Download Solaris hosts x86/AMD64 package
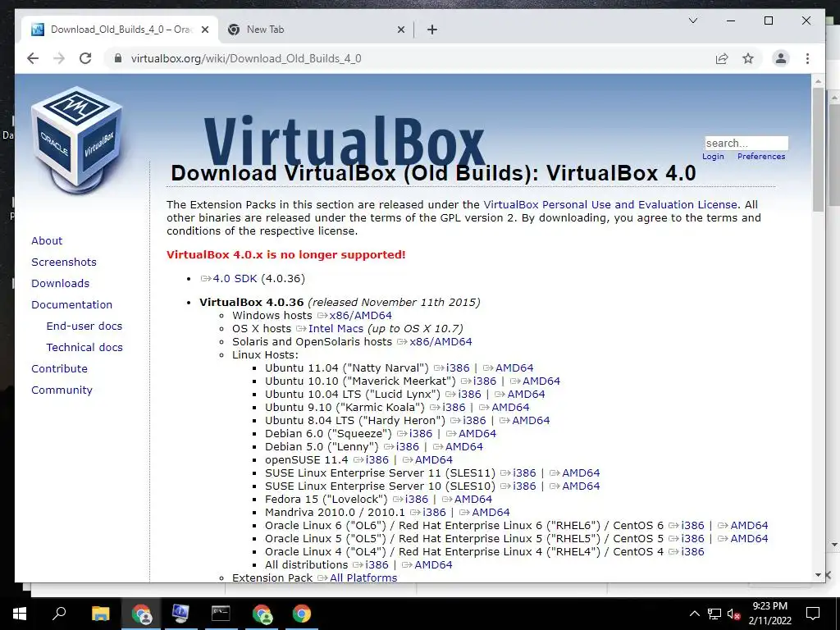This screenshot has height=630, width=840. [x=441, y=342]
